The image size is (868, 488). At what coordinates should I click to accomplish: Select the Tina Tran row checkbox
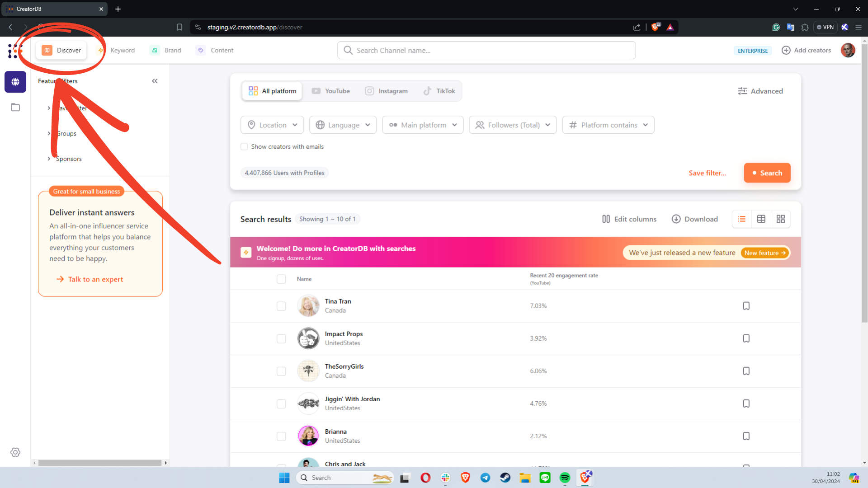point(281,306)
